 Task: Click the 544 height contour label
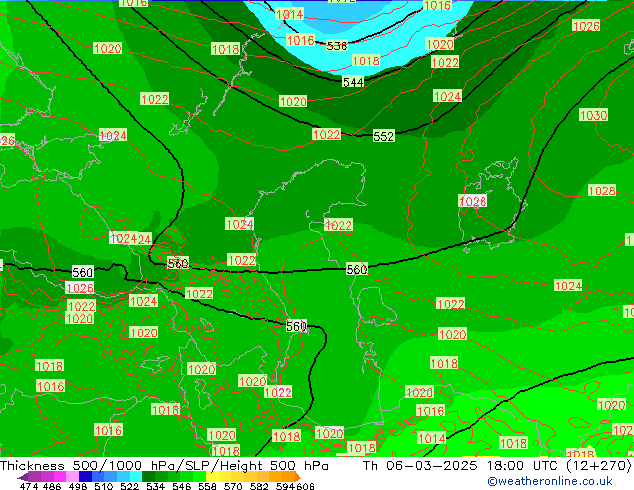click(x=353, y=82)
